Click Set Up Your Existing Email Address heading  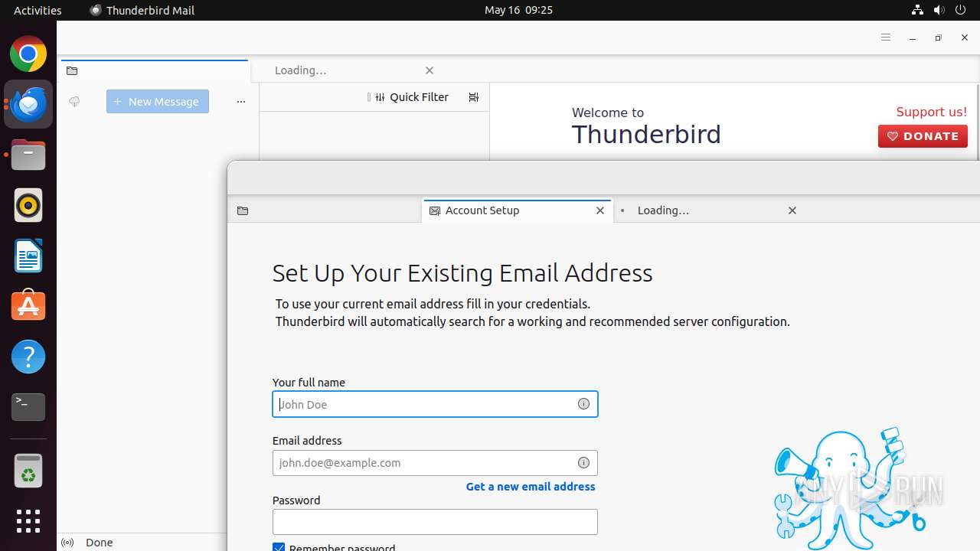click(x=462, y=273)
